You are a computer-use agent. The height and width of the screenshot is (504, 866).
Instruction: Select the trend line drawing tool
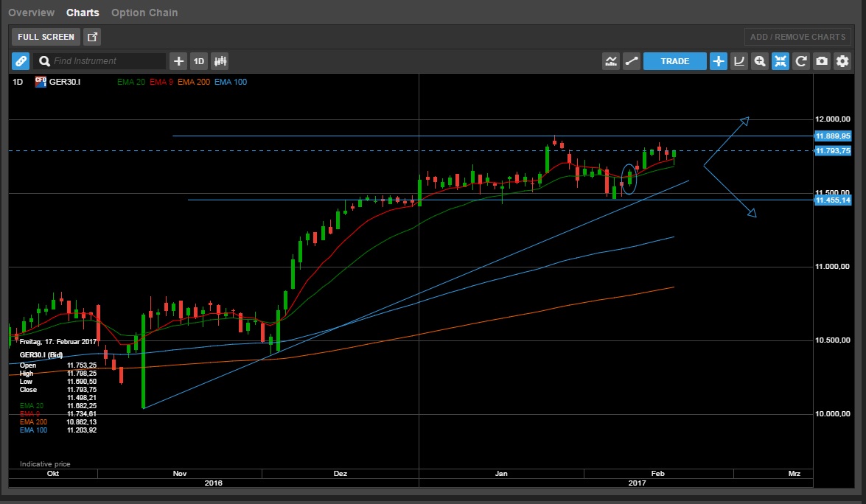click(632, 61)
